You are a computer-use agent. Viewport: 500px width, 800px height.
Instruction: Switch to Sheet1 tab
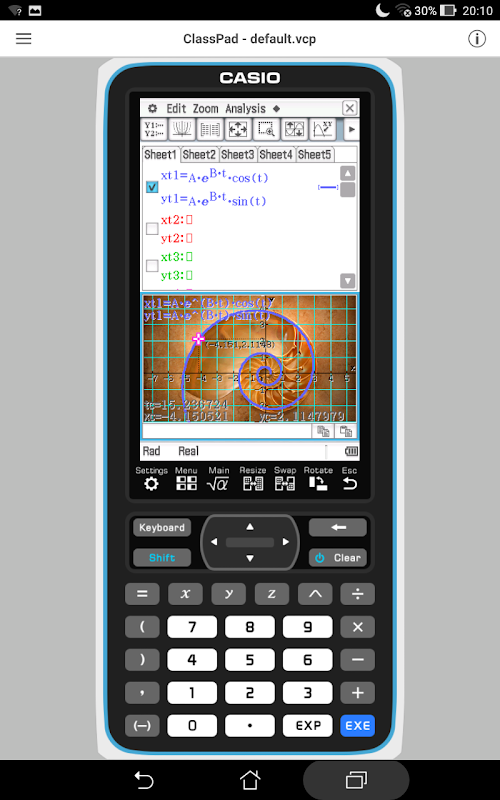click(x=160, y=154)
